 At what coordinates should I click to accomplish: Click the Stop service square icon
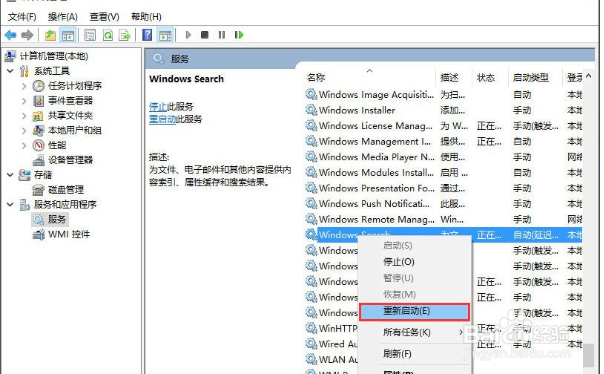click(x=205, y=35)
